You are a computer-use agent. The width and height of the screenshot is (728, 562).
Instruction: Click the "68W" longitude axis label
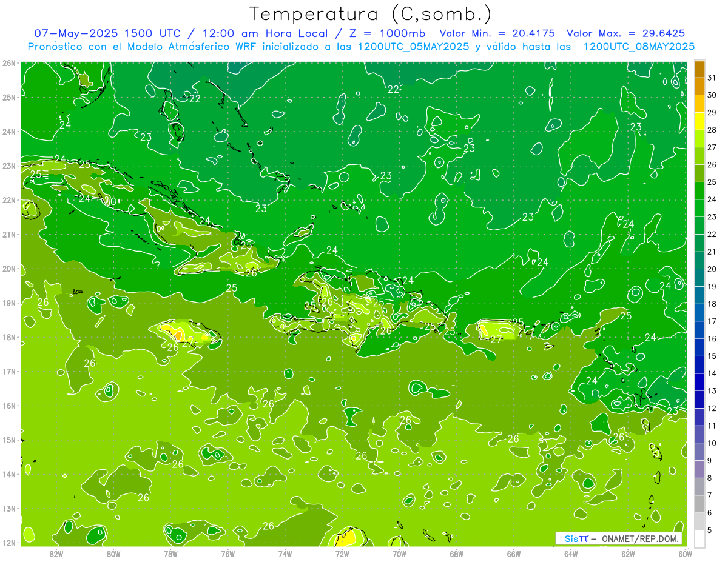point(456,554)
